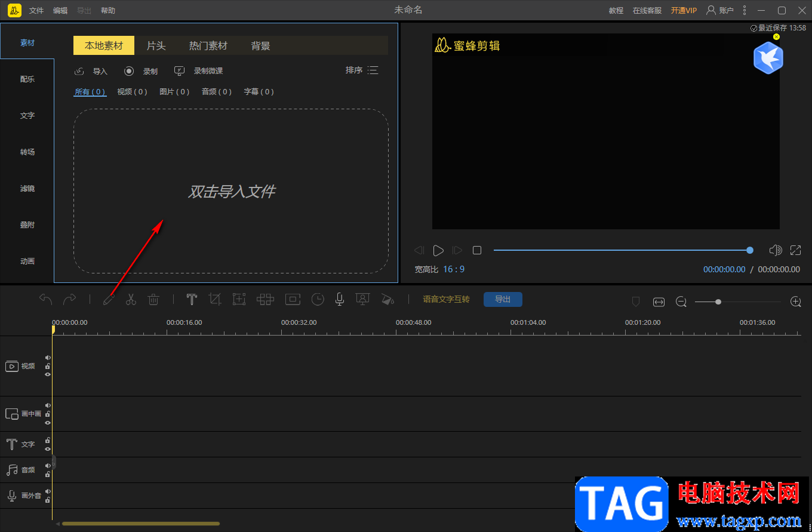Hide the 文字 track with eye icon
Screen dimensions: 812x532
[x=48, y=449]
